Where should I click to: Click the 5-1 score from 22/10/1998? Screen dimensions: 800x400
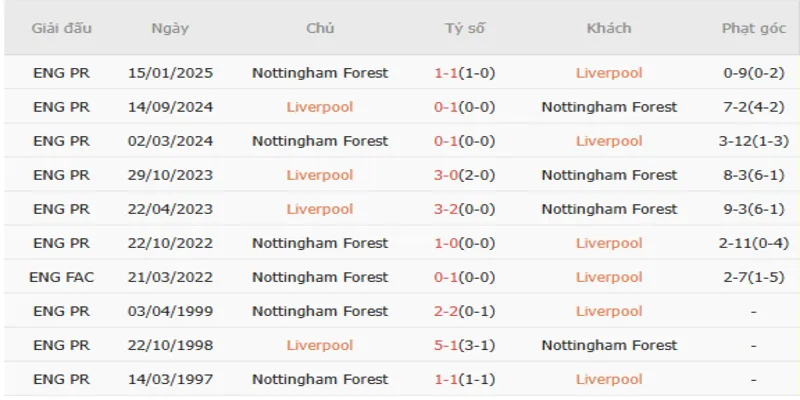(x=445, y=345)
